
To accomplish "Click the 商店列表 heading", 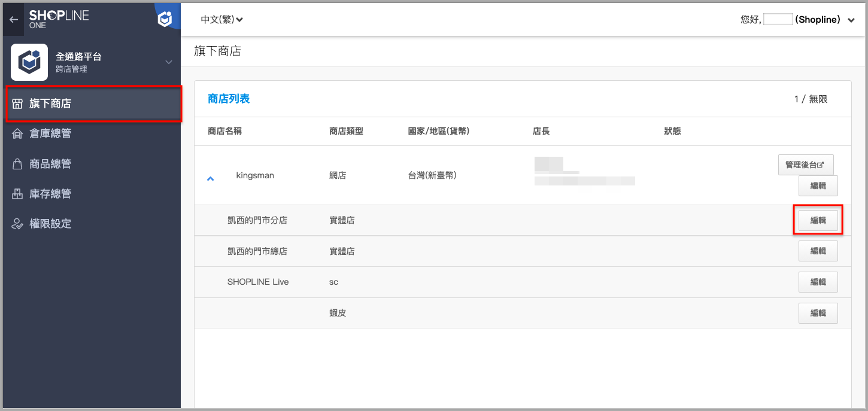I will pyautogui.click(x=229, y=99).
